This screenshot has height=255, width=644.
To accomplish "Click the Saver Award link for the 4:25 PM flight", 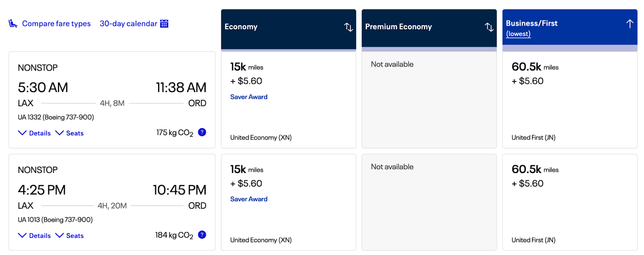I will tap(249, 199).
